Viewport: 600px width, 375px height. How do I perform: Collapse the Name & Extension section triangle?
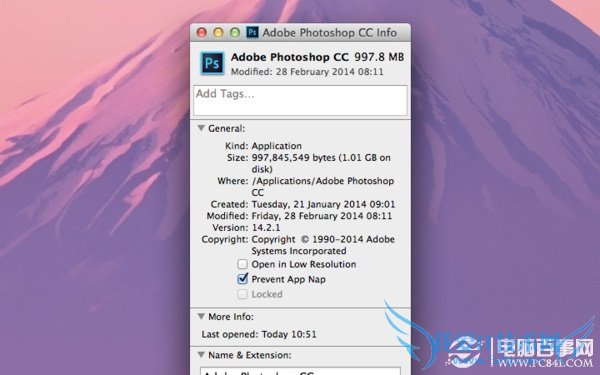tap(201, 355)
